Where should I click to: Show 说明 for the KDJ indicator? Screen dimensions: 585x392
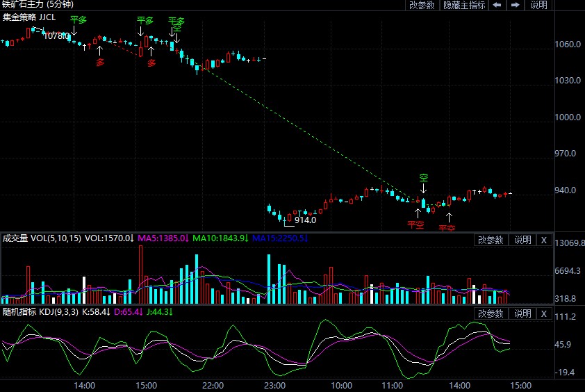click(522, 314)
